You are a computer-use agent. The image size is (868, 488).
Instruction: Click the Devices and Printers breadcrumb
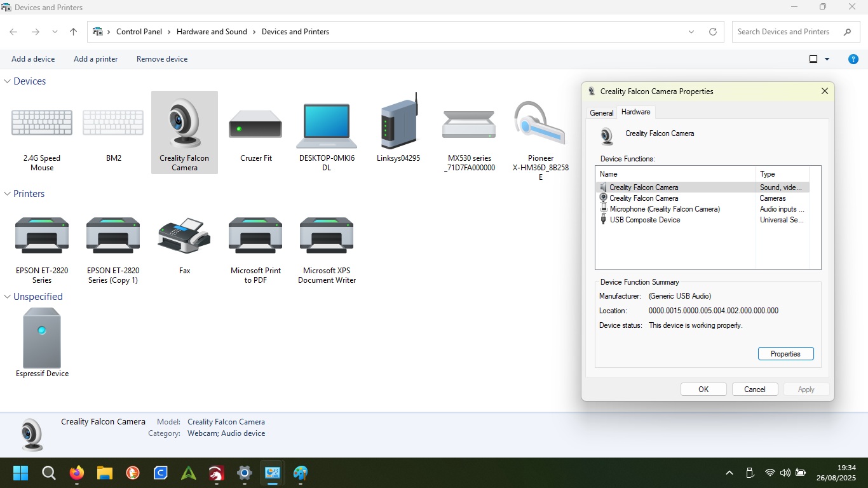click(295, 32)
